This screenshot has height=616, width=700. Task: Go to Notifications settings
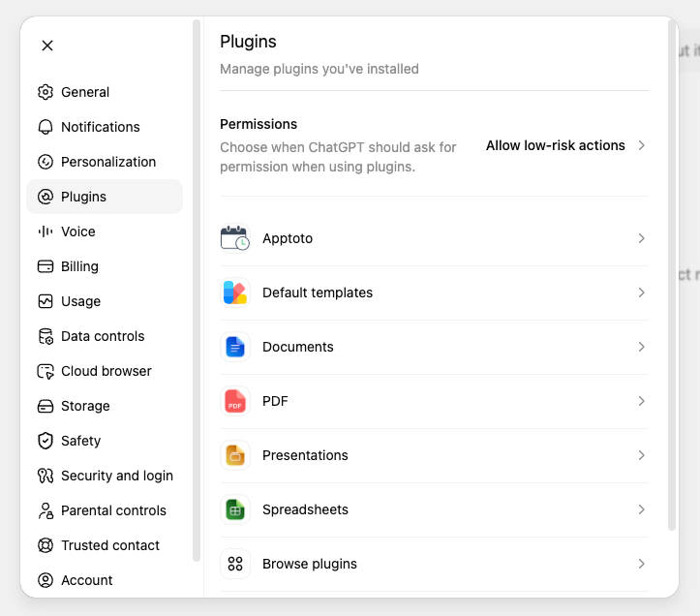(105, 127)
